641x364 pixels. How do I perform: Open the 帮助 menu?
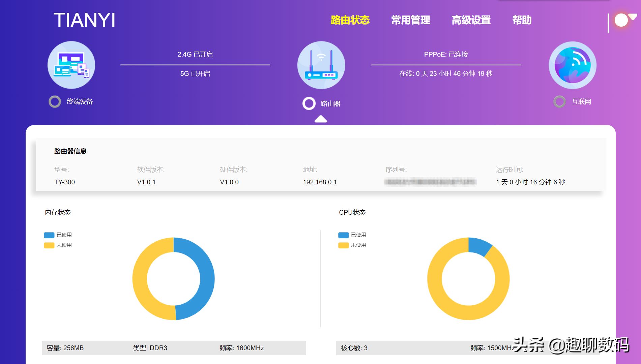522,20
